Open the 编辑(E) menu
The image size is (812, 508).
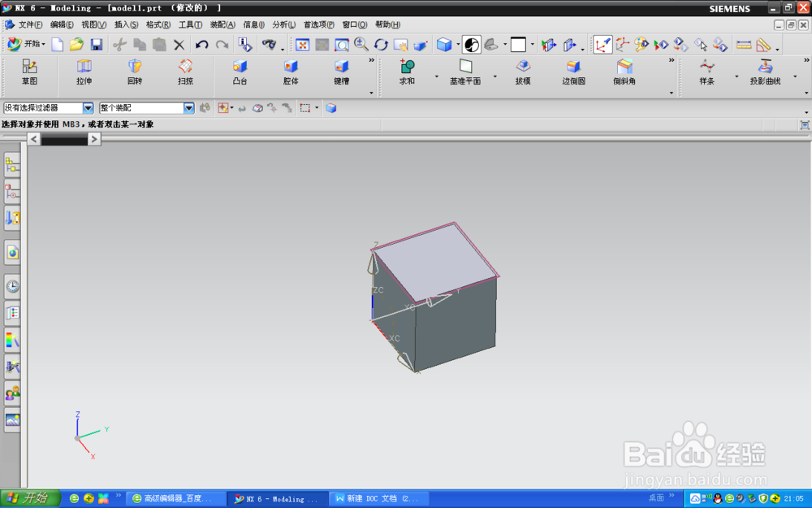click(62, 24)
